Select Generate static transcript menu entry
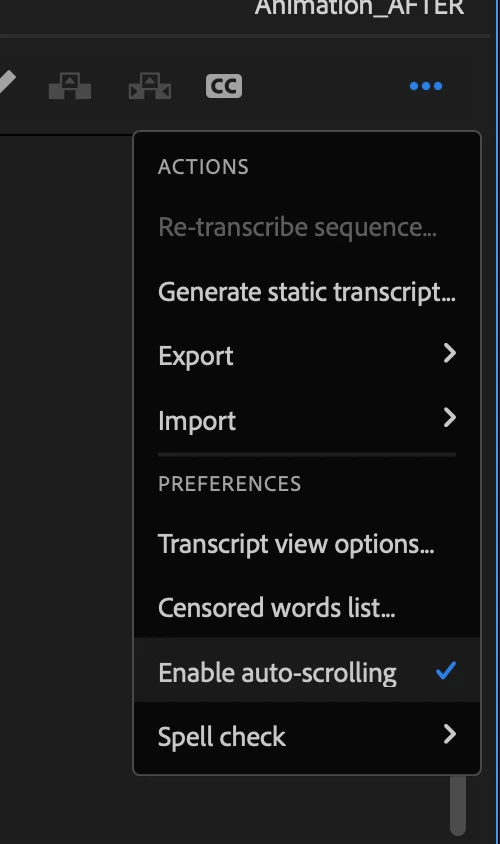Image resolution: width=500 pixels, height=844 pixels. point(307,292)
